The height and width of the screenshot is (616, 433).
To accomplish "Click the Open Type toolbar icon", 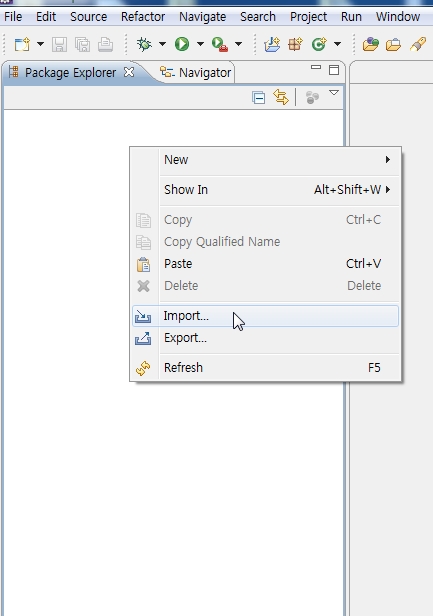I will point(371,44).
